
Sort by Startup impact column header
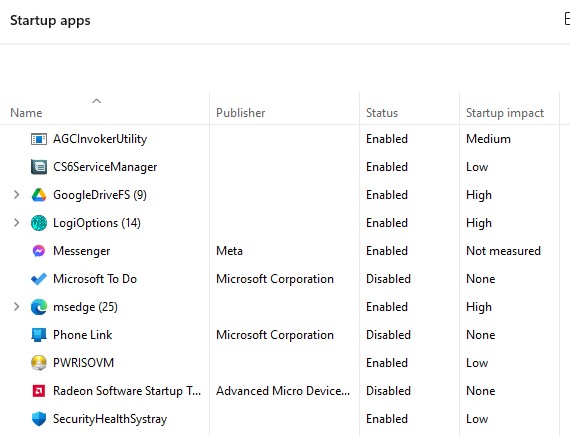pos(505,113)
